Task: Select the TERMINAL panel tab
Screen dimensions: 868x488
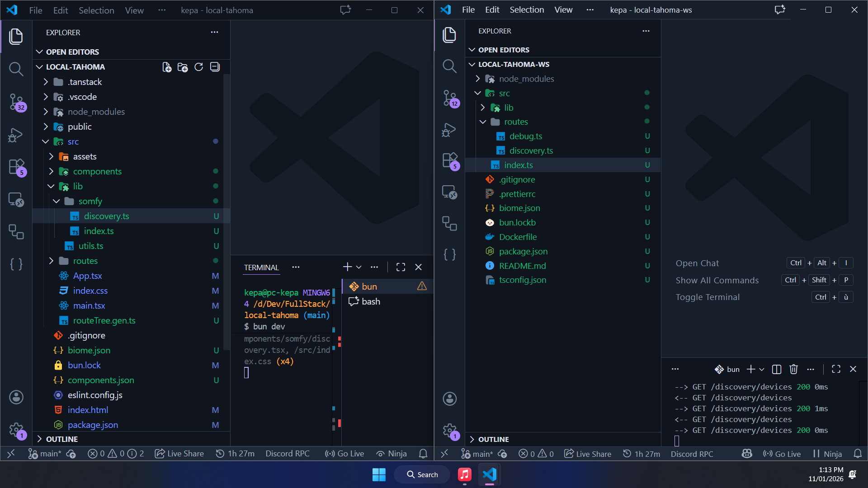Action: tap(261, 267)
